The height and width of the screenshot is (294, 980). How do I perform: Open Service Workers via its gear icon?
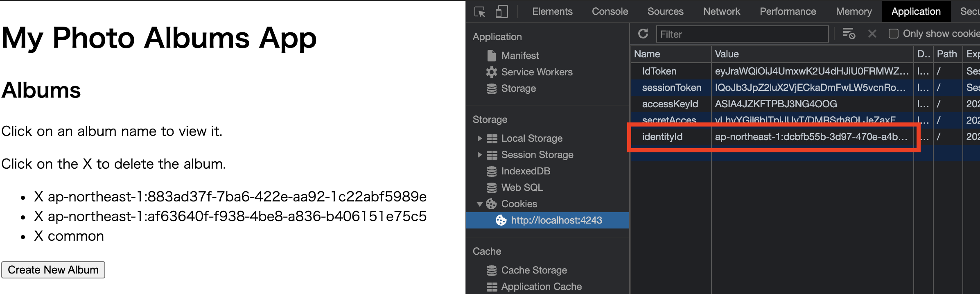pos(491,72)
